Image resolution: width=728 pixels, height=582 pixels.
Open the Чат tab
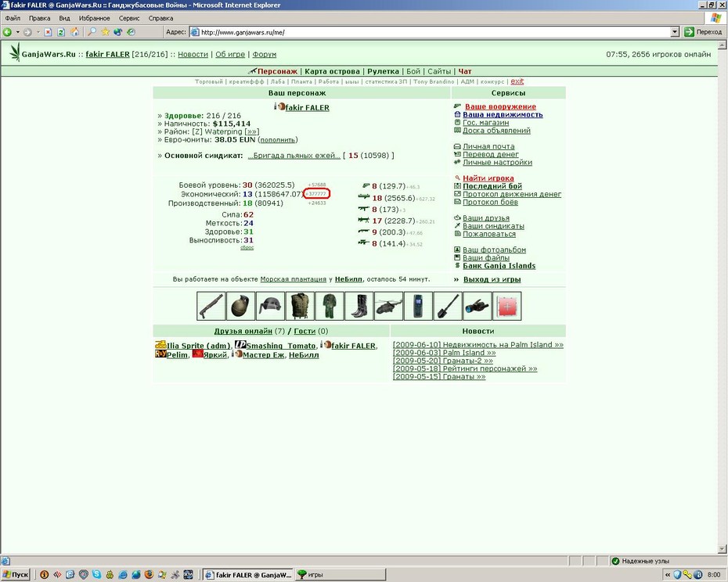click(x=465, y=71)
